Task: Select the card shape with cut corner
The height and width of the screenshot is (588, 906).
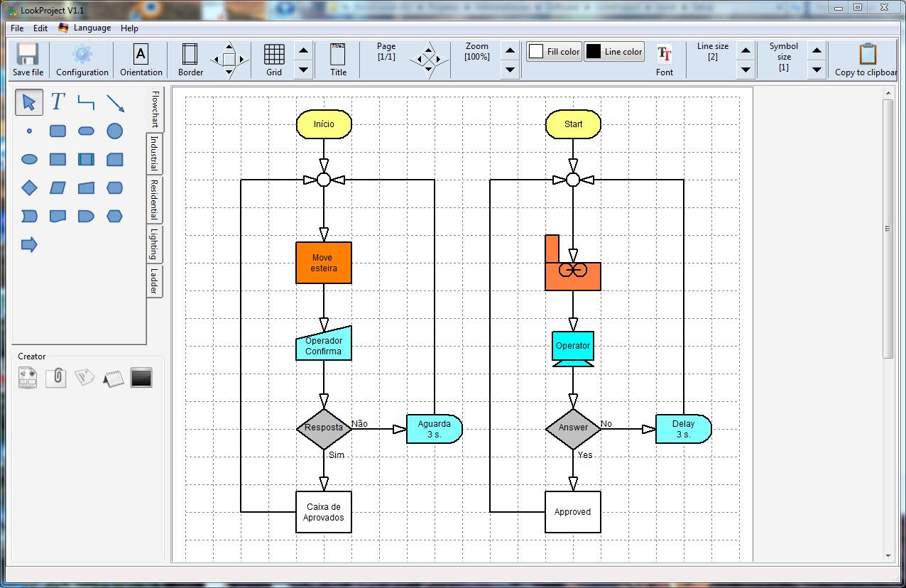Action: [114, 160]
